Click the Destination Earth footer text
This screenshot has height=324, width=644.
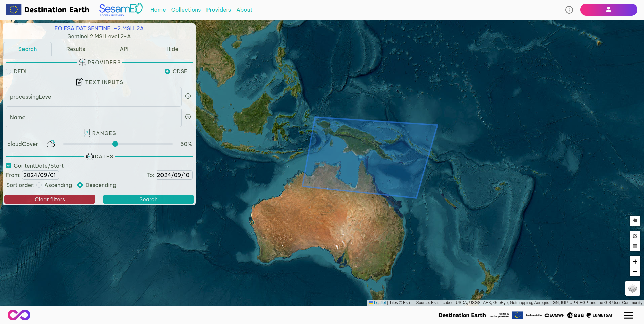click(x=462, y=315)
